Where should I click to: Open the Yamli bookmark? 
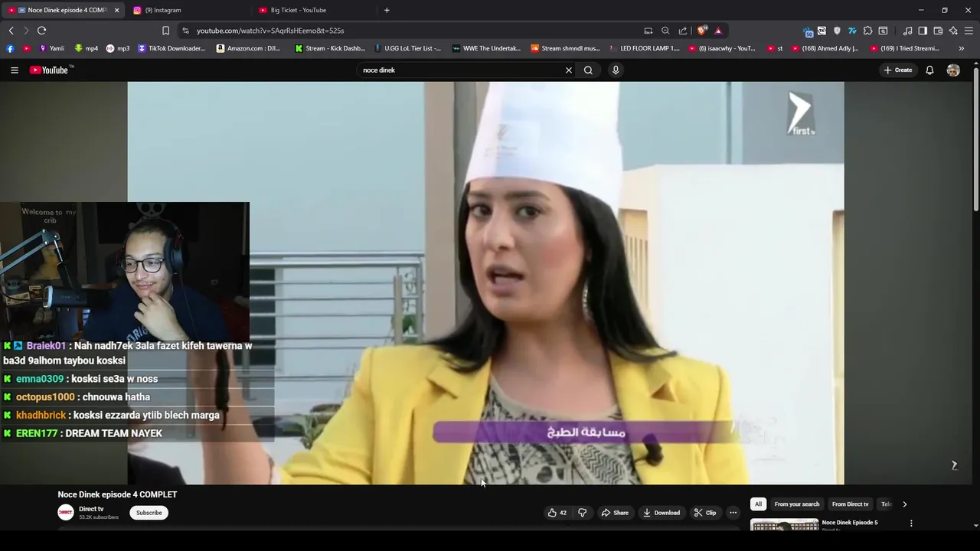(x=52, y=48)
